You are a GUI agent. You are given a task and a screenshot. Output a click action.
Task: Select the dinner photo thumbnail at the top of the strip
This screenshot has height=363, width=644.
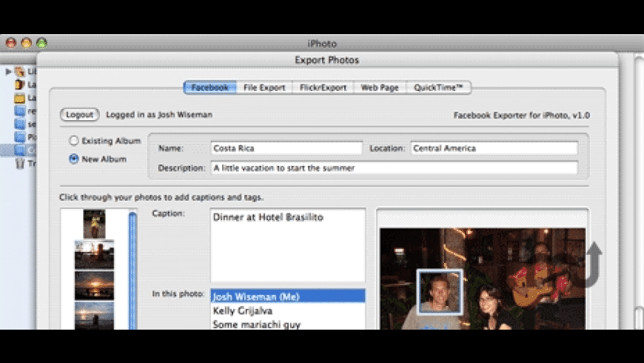[x=94, y=224]
